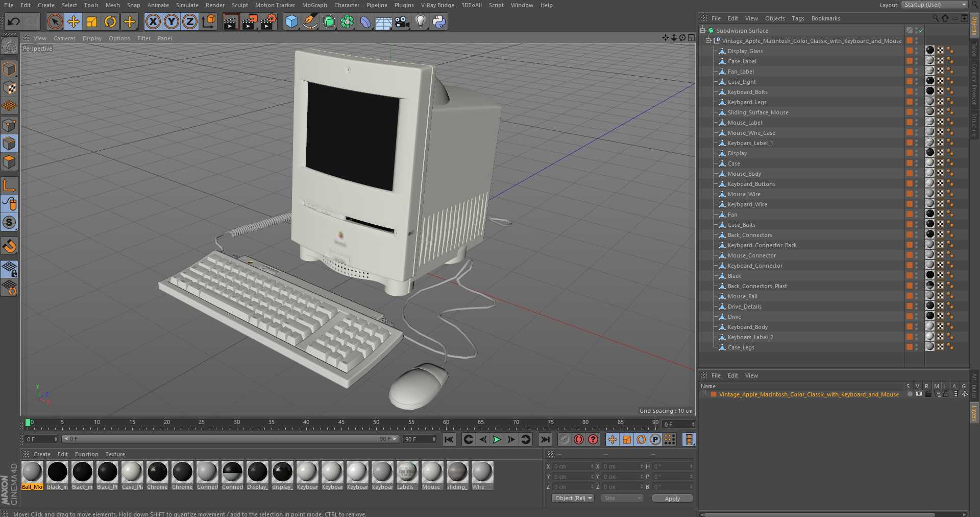Open the Sculpt menu
Viewport: 980px width, 517px height.
[x=240, y=5]
